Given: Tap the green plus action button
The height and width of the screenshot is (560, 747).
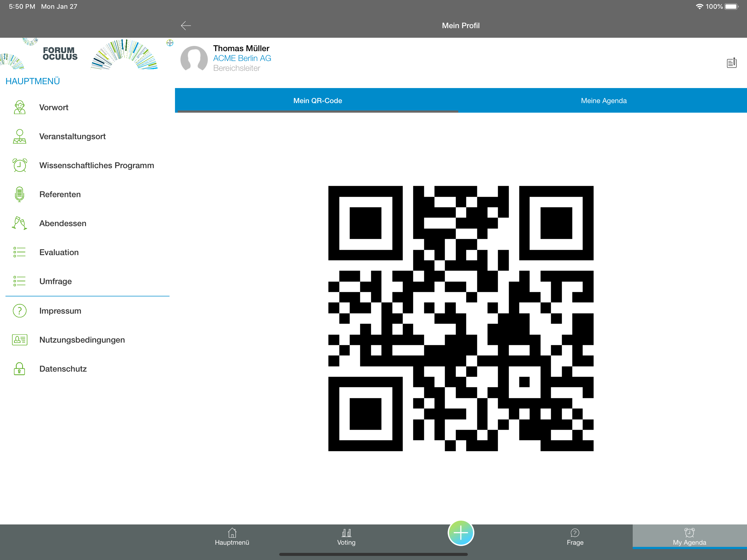Looking at the screenshot, I should (x=461, y=533).
